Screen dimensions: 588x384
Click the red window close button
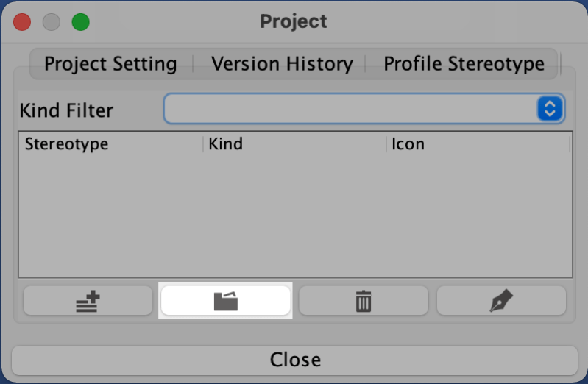[x=22, y=21]
